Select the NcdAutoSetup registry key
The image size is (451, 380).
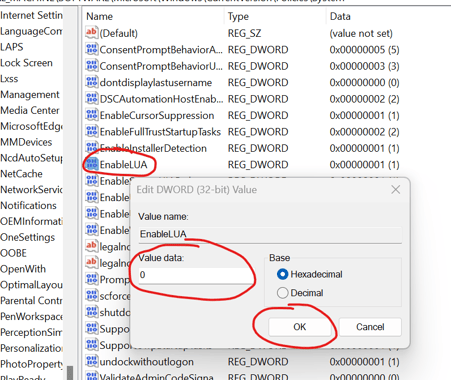pyautogui.click(x=31, y=158)
